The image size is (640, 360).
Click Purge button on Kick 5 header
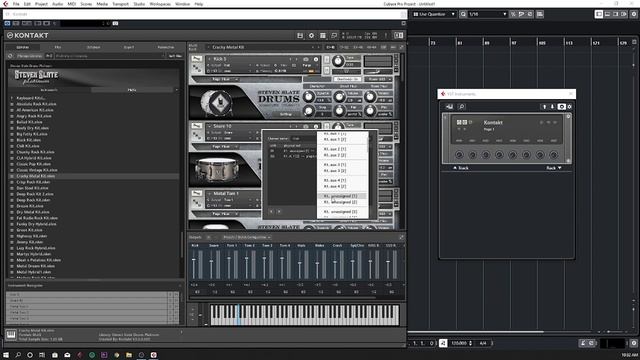(x=307, y=65)
